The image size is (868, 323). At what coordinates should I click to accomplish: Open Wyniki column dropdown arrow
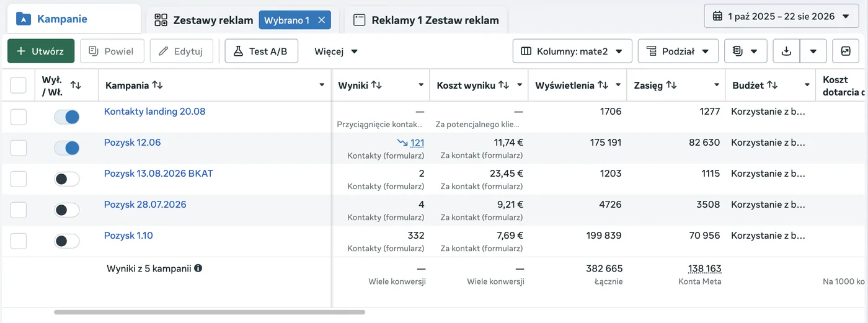click(x=421, y=85)
